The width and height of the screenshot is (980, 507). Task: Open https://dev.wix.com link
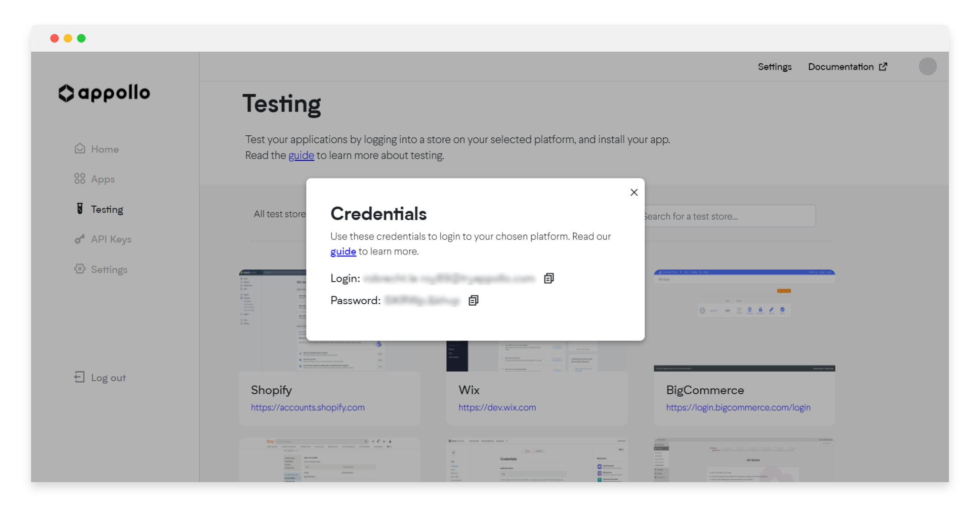pos(497,408)
